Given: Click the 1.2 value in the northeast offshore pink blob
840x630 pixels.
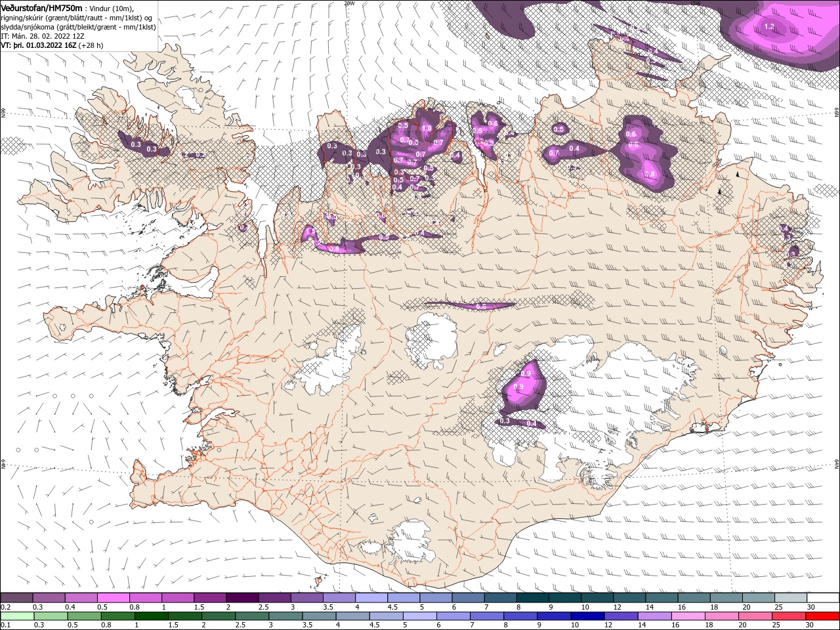Looking at the screenshot, I should [x=770, y=27].
